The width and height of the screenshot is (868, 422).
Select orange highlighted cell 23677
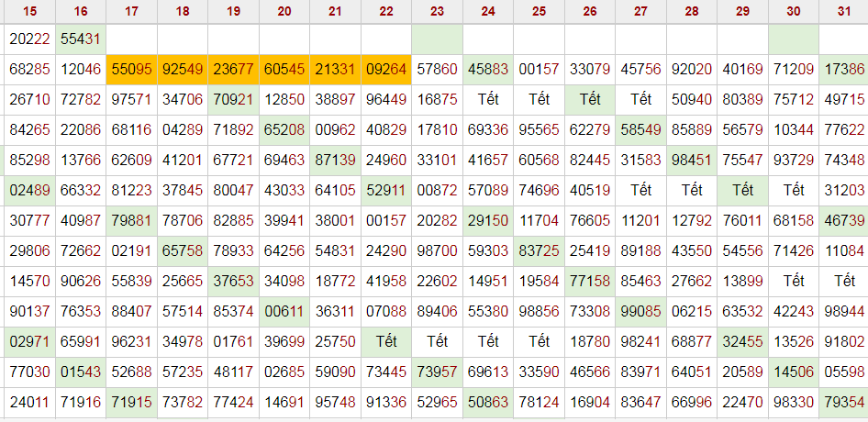[x=233, y=69]
